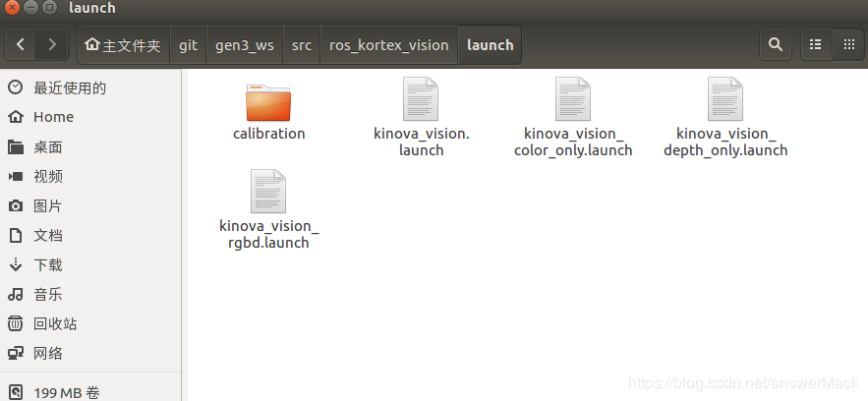This screenshot has width=868, height=401.
Task: Select the kinova_vision.launch file icon
Action: [x=421, y=99]
